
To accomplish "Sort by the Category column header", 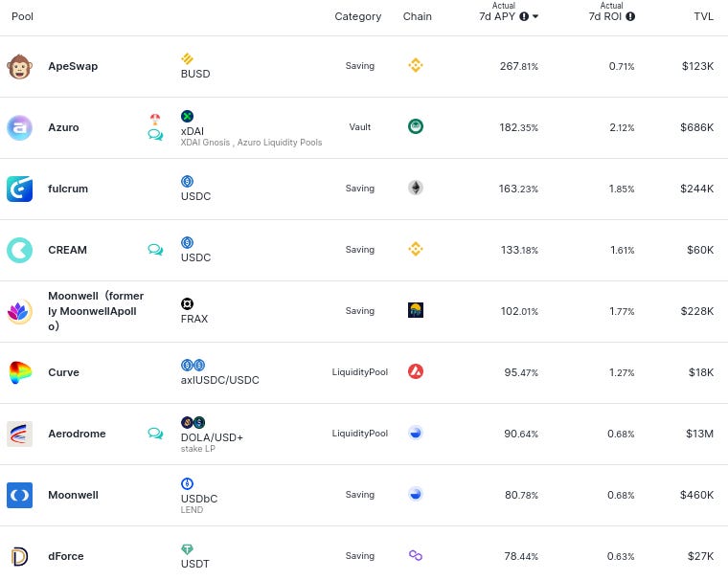I will 358,16.
